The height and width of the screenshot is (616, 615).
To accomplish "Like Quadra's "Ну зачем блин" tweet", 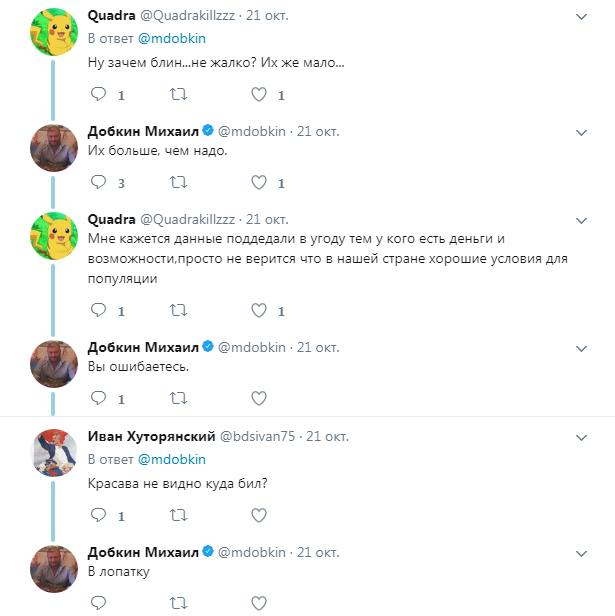I will [259, 95].
